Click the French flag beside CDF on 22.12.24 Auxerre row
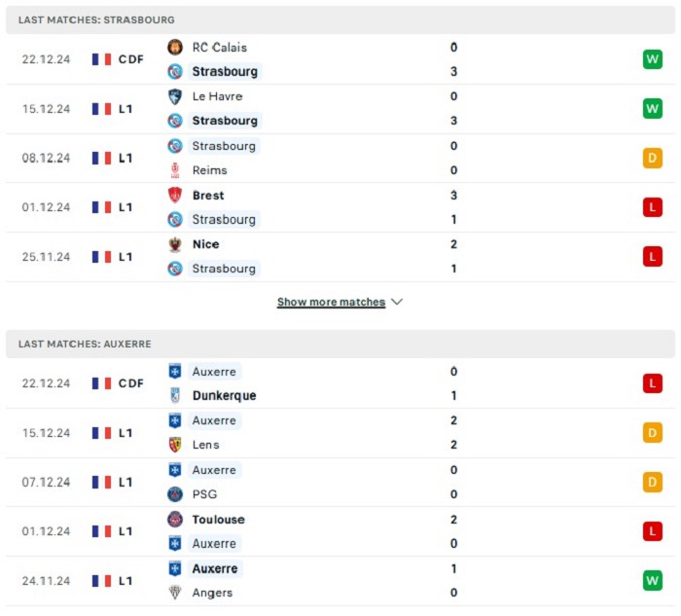This screenshot has height=616, width=681. pos(101,383)
